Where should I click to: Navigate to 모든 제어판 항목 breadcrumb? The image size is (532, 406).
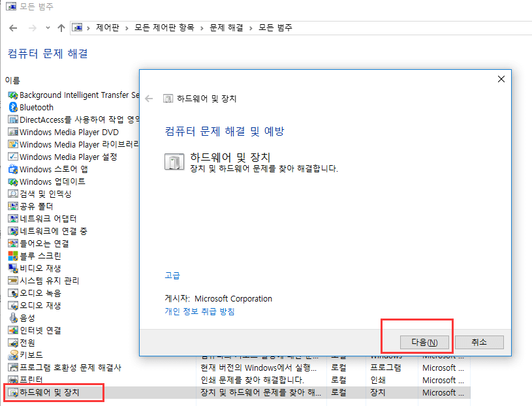tap(165, 28)
